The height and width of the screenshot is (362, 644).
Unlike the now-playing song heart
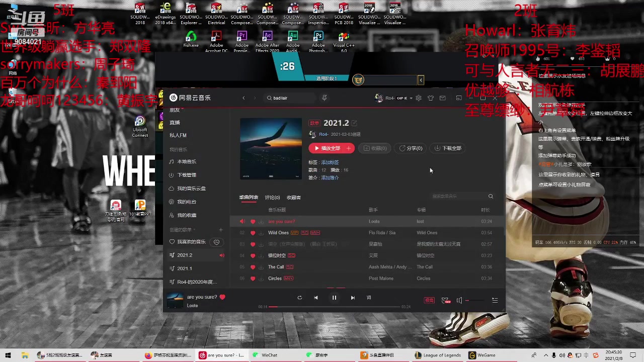coord(222,297)
